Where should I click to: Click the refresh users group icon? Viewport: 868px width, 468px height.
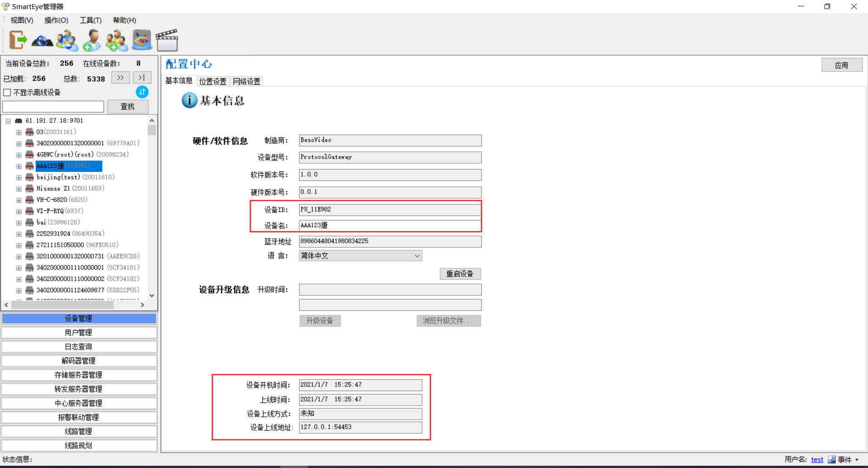[67, 40]
